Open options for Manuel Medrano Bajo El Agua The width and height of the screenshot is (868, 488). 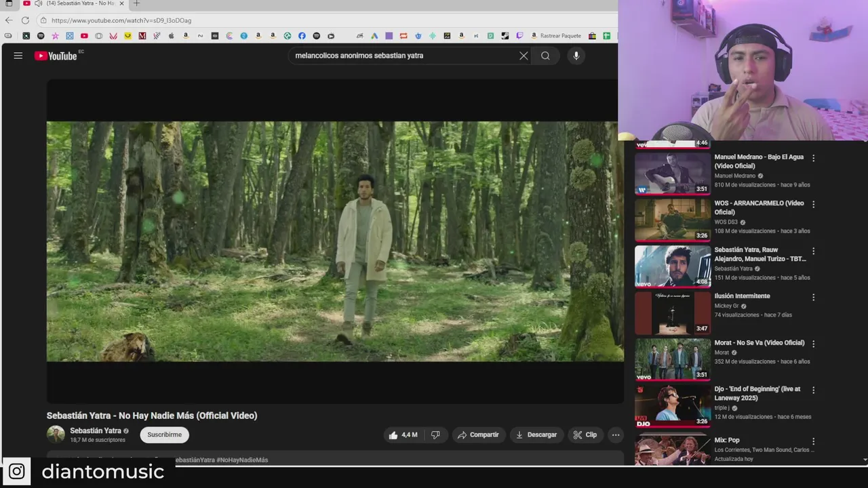[813, 158]
